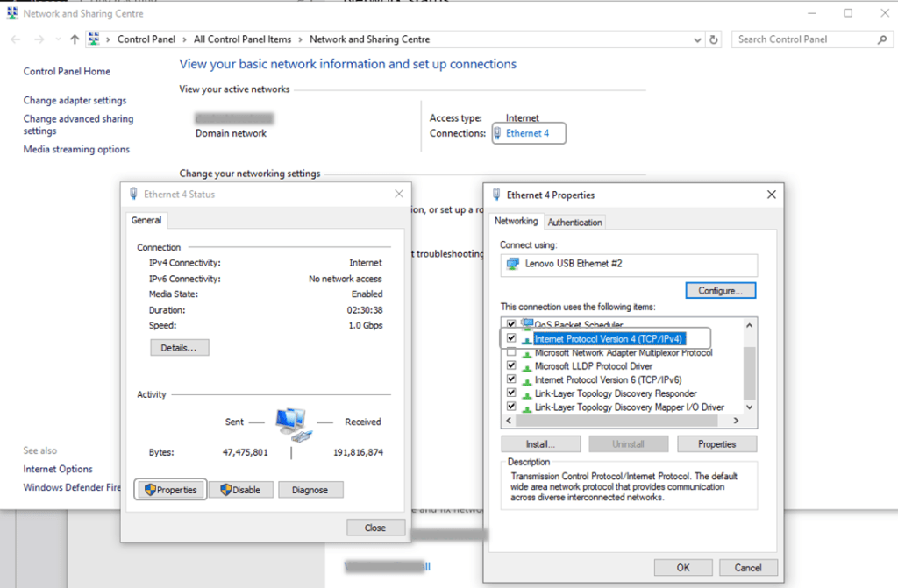This screenshot has width=898, height=588.
Task: Click the Lenovo USB Ethernet adapter icon
Action: [x=513, y=264]
